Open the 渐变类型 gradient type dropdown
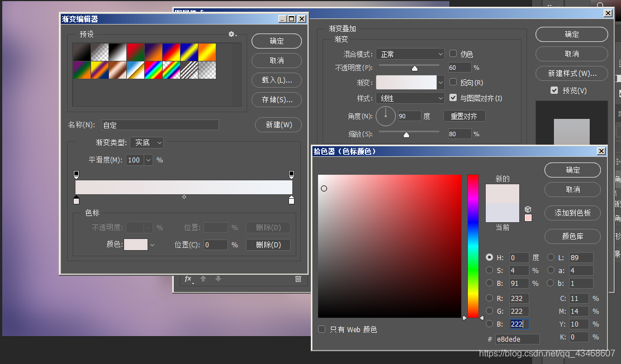The width and height of the screenshot is (621, 364). [146, 142]
